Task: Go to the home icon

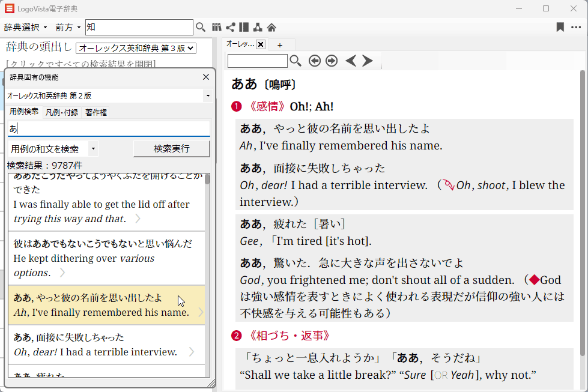Action: (x=271, y=27)
